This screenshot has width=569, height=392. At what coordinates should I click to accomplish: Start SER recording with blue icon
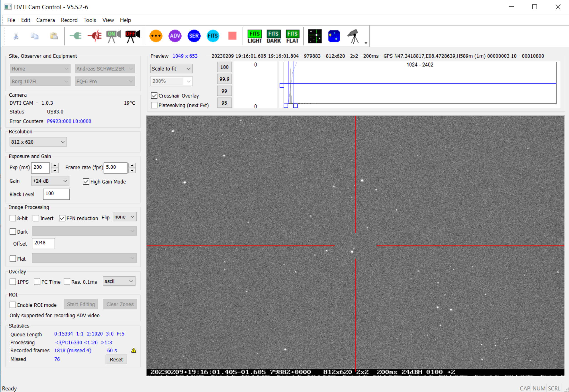coord(194,36)
